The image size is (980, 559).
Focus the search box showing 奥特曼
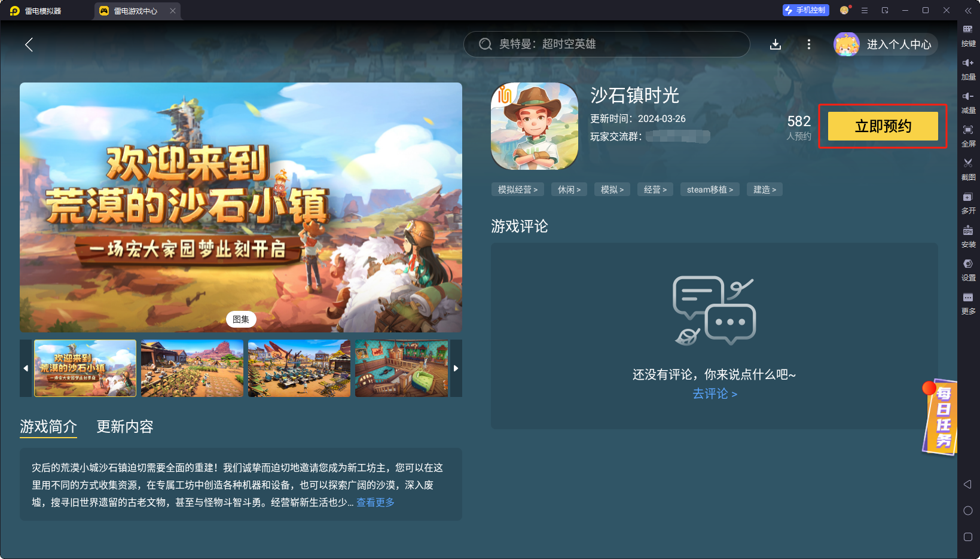pyautogui.click(x=606, y=44)
